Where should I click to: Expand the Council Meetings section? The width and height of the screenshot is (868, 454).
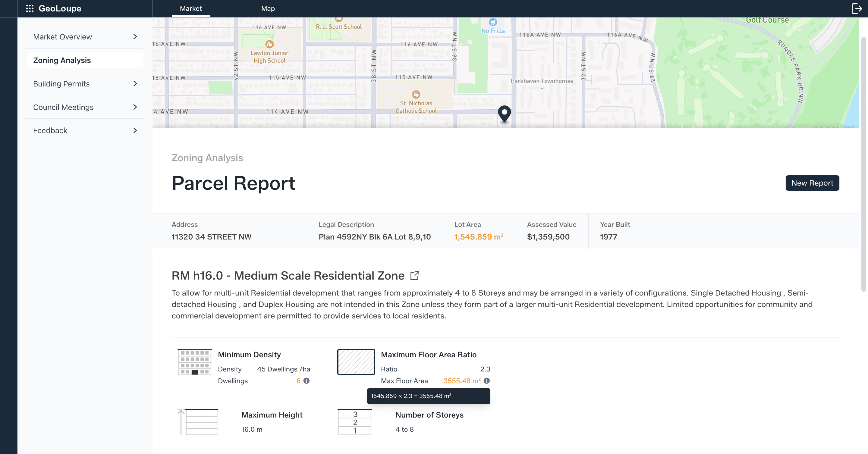click(x=85, y=107)
